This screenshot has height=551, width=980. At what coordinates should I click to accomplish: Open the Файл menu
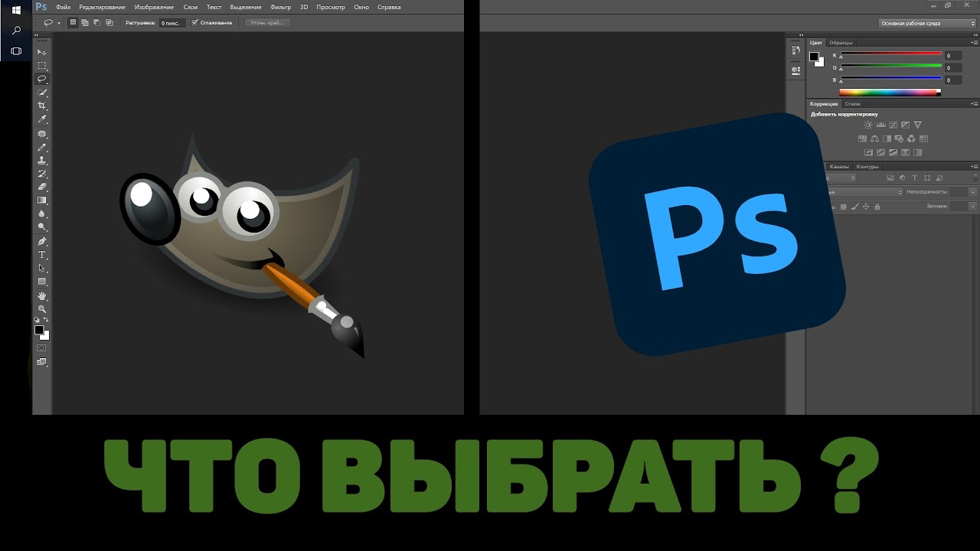(64, 7)
